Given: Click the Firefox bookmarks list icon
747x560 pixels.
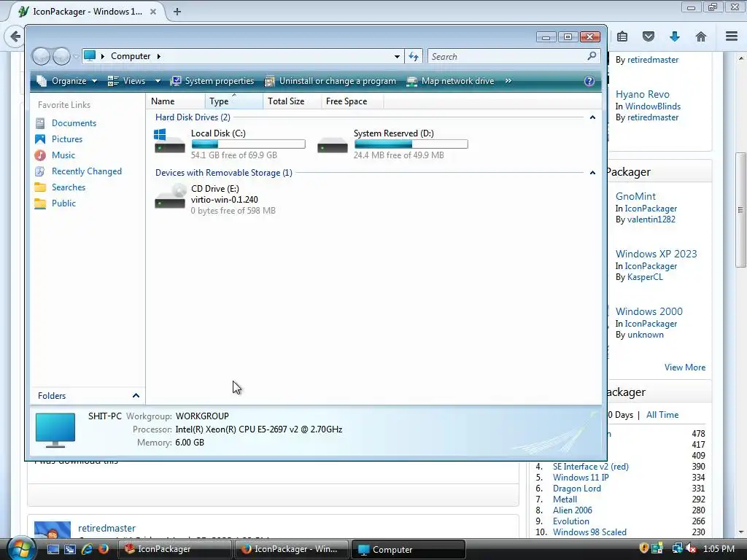Looking at the screenshot, I should click(x=622, y=36).
